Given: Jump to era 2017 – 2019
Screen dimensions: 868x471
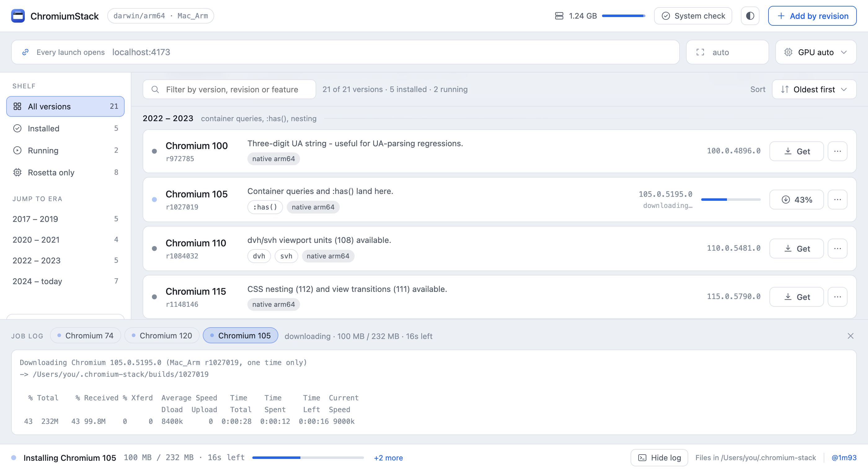Looking at the screenshot, I should coord(65,219).
